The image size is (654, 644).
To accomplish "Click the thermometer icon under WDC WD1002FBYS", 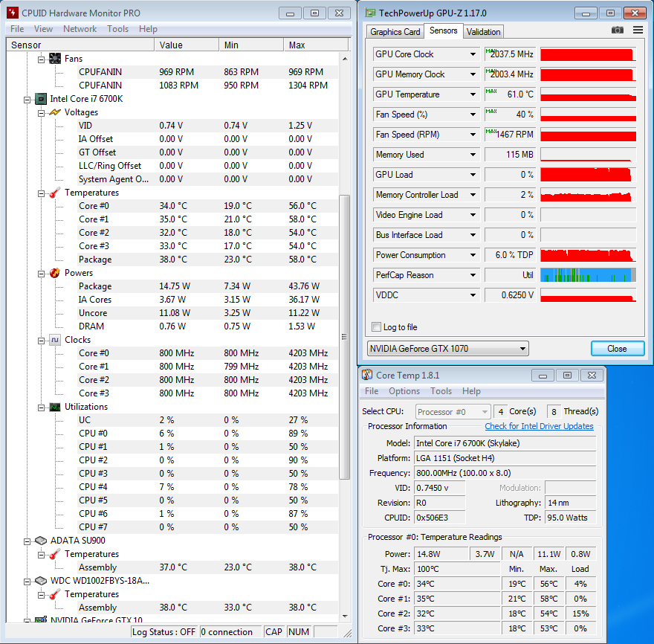I will [x=55, y=594].
